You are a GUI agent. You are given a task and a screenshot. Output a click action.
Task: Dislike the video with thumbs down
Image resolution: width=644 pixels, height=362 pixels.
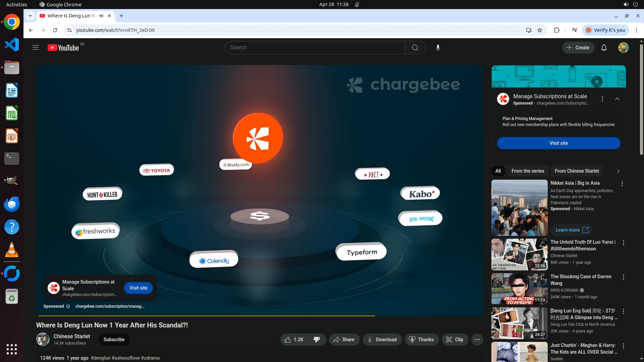tap(317, 340)
